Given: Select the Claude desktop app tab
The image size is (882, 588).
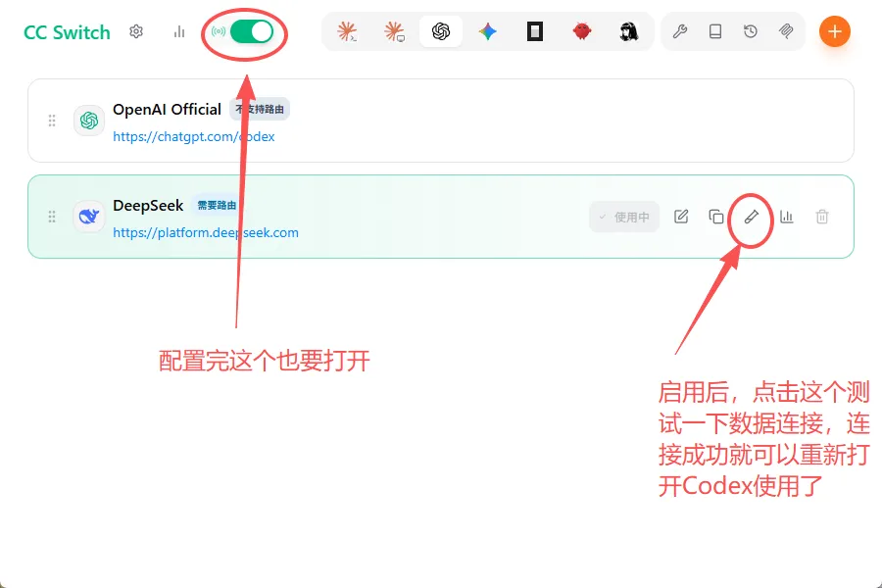Looking at the screenshot, I should [x=394, y=31].
